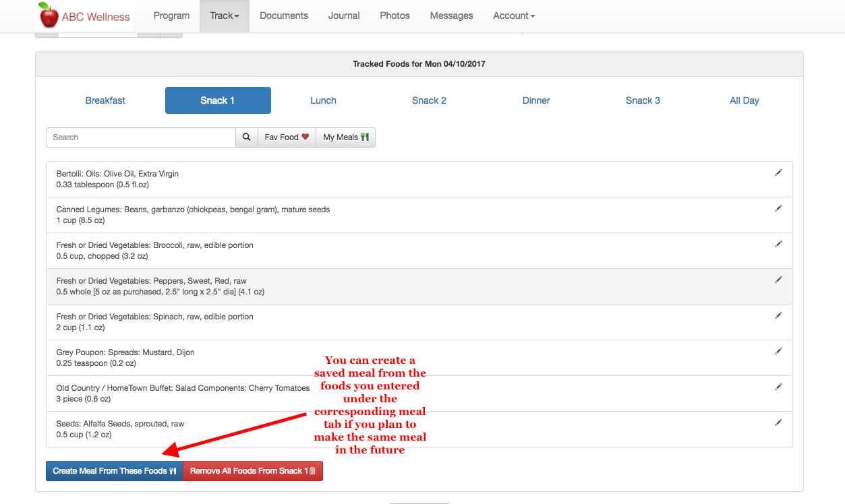The width and height of the screenshot is (845, 504).
Task: Edit the Alfalfa Seeds entry pencil icon
Action: click(x=778, y=422)
